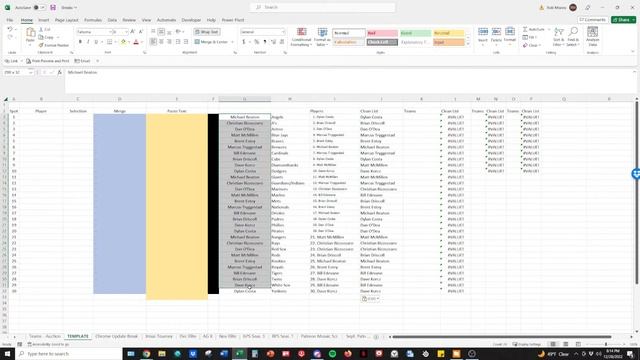This screenshot has height=360, width=640.
Task: Open Conditional Formatting menu
Action: tap(301, 37)
